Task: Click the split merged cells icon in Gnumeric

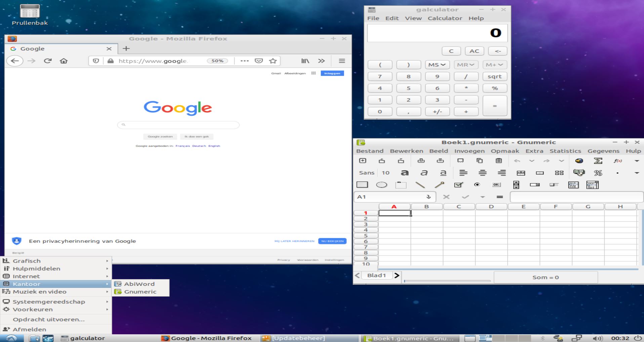Action: coord(559,173)
